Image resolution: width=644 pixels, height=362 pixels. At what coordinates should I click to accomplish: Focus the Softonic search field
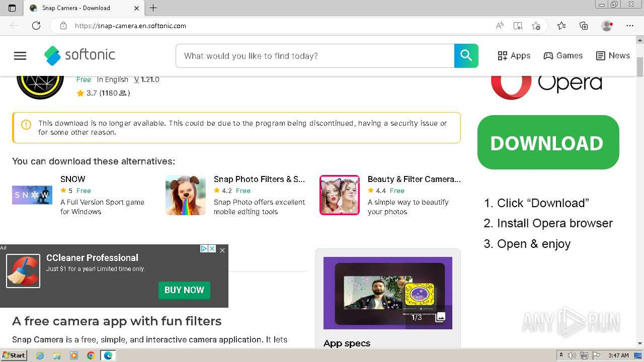pos(315,56)
